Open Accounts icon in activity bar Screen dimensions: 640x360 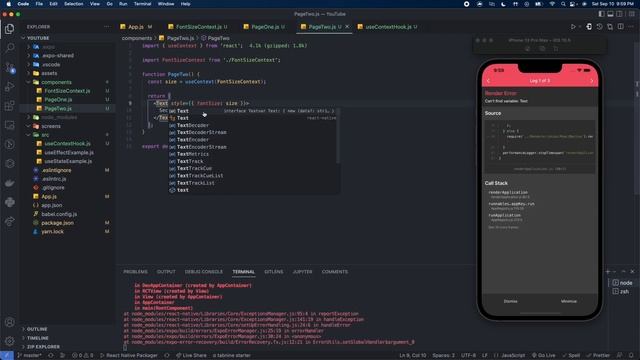click(9, 322)
